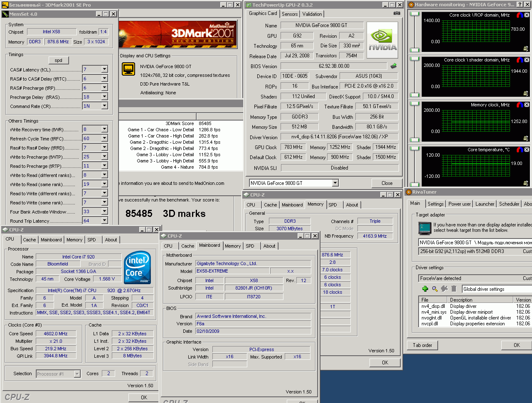This screenshot has width=532, height=403.
Task: Click Intel Core i7 logo in CPU-Z
Action: [137, 267]
